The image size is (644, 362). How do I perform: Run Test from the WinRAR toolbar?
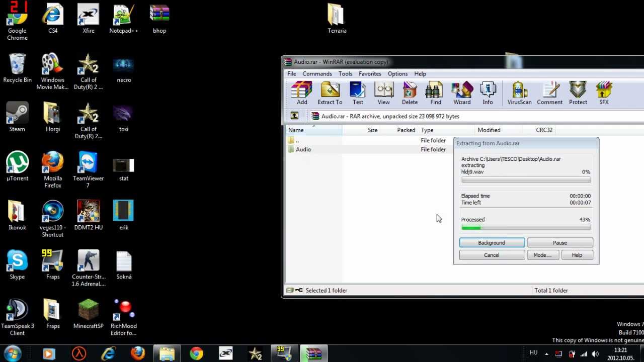[358, 94]
